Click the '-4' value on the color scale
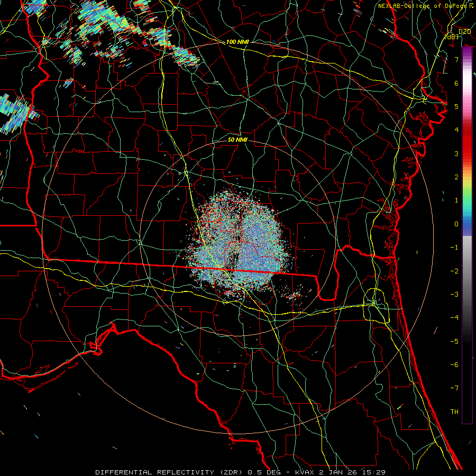 pos(454,318)
